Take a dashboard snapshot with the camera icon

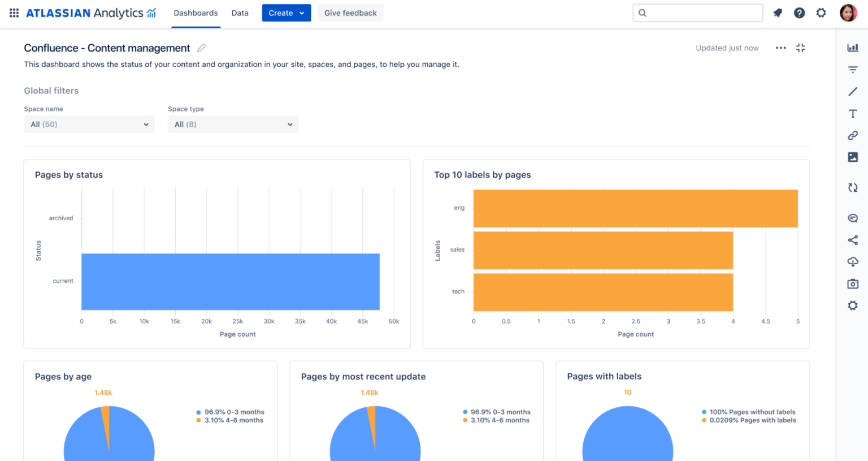coord(852,283)
